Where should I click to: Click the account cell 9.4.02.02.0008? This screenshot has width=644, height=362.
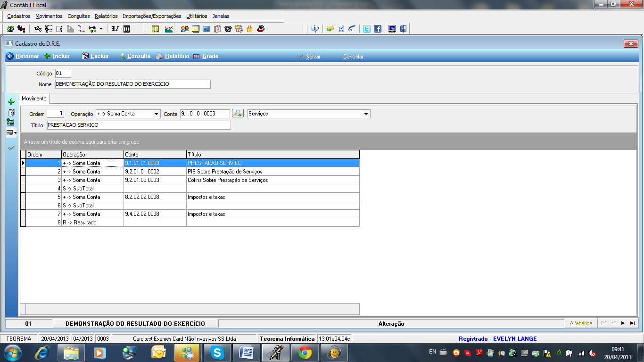(155, 214)
